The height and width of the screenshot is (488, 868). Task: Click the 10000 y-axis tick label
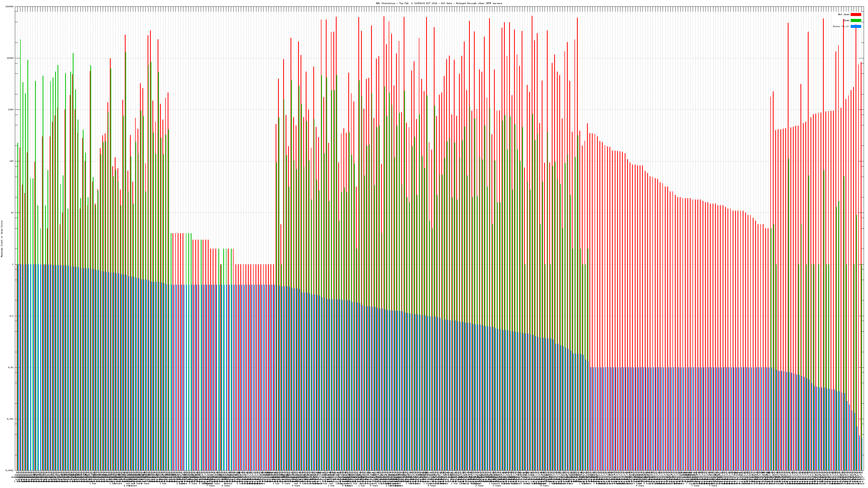point(11,58)
